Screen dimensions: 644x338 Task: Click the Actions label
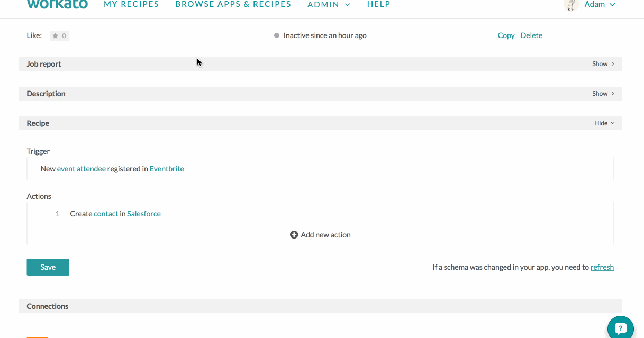point(39,196)
